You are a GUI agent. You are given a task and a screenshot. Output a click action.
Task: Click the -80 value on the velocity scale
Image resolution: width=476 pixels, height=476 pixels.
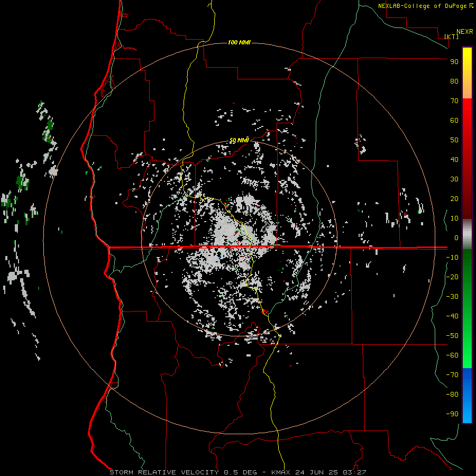(452, 395)
